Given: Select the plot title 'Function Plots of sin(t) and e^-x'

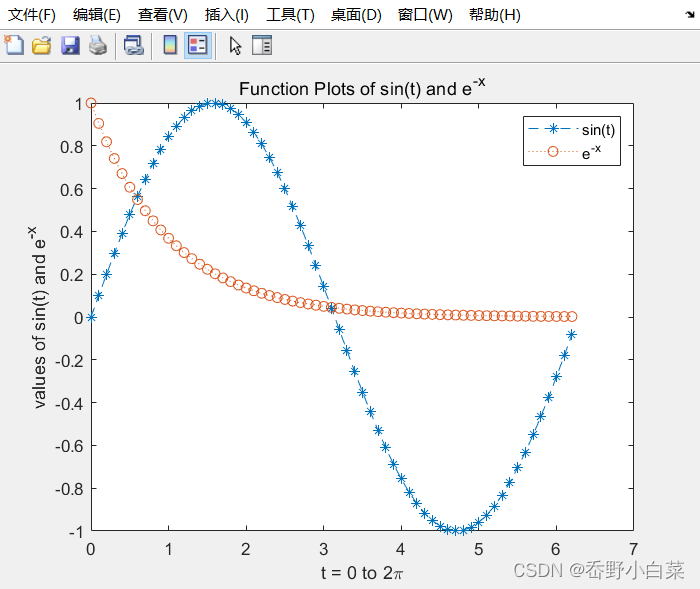Looking at the screenshot, I should tap(362, 88).
